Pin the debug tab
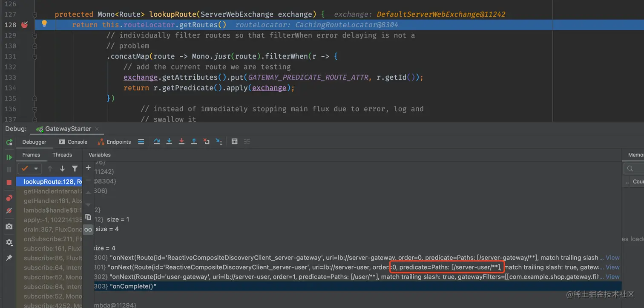 coord(9,258)
